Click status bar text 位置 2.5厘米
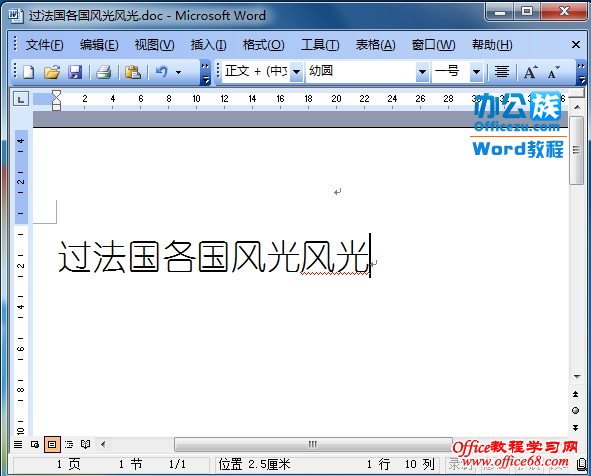Viewport: 591px width, 476px height. (x=254, y=464)
